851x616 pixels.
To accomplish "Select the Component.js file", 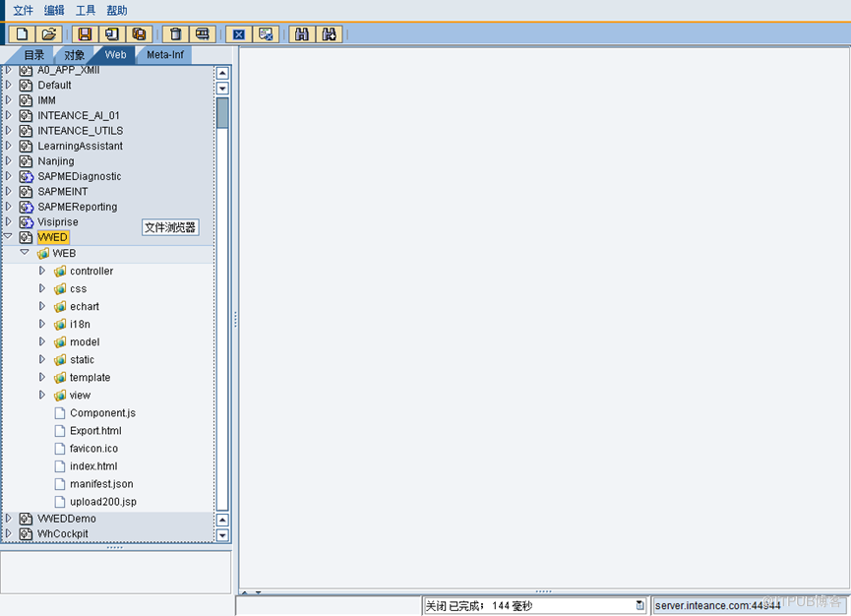I will (x=101, y=413).
